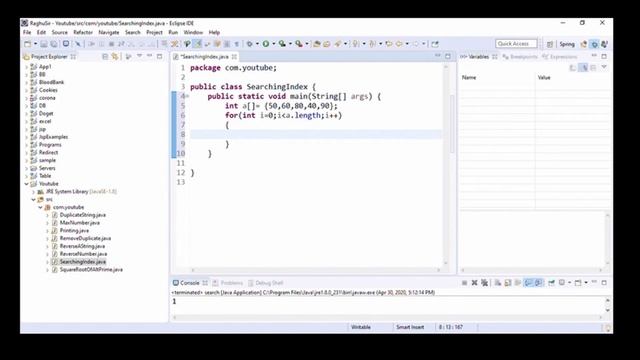Open the File menu
Image resolution: width=640 pixels, height=360 pixels.
click(x=27, y=32)
